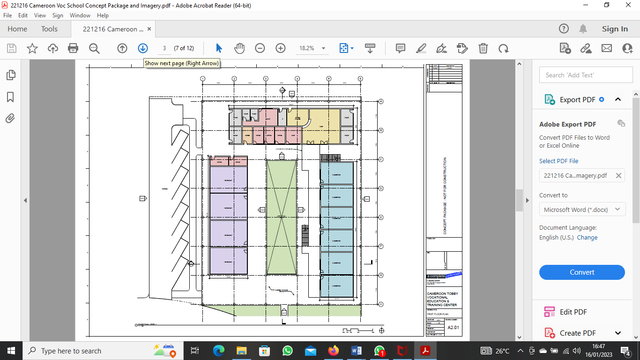Open the zoom percentage dropdown
Image resolution: width=640 pixels, height=360 pixels.
[x=323, y=48]
